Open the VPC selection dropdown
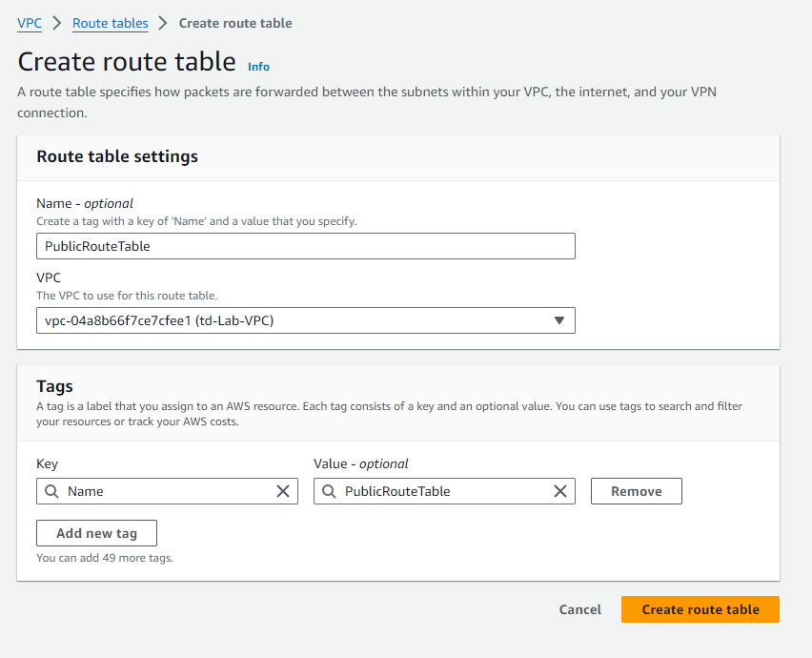Image resolution: width=812 pixels, height=658 pixels. click(x=306, y=320)
